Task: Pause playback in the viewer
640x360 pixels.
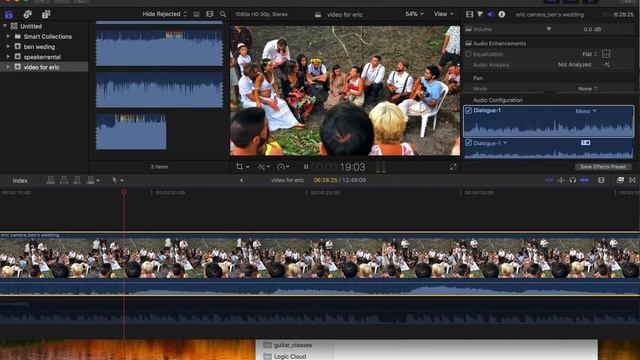Action: tap(306, 167)
